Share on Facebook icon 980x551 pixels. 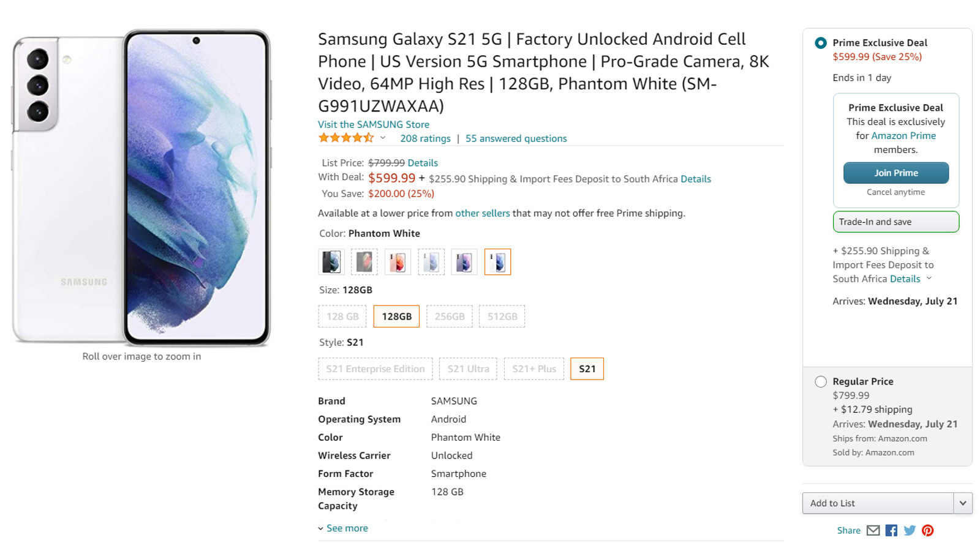[891, 530]
